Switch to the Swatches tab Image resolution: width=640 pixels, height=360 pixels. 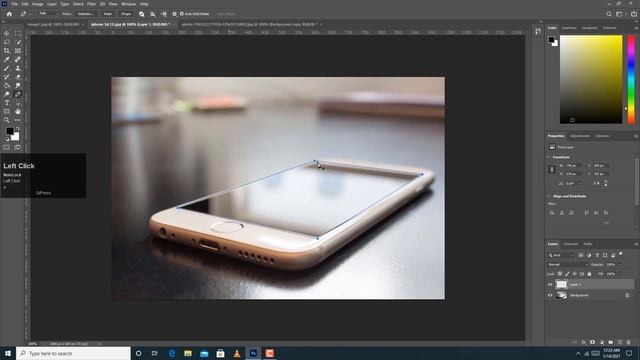(569, 28)
